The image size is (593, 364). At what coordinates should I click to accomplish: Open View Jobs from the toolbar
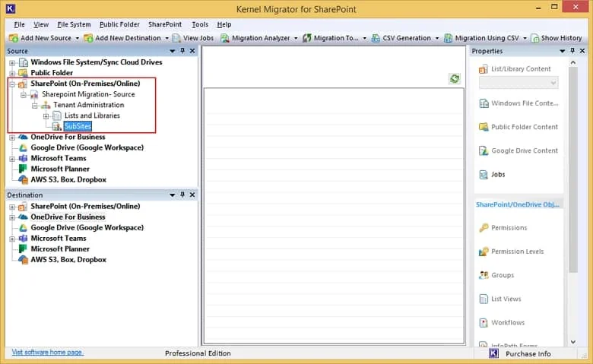(193, 38)
